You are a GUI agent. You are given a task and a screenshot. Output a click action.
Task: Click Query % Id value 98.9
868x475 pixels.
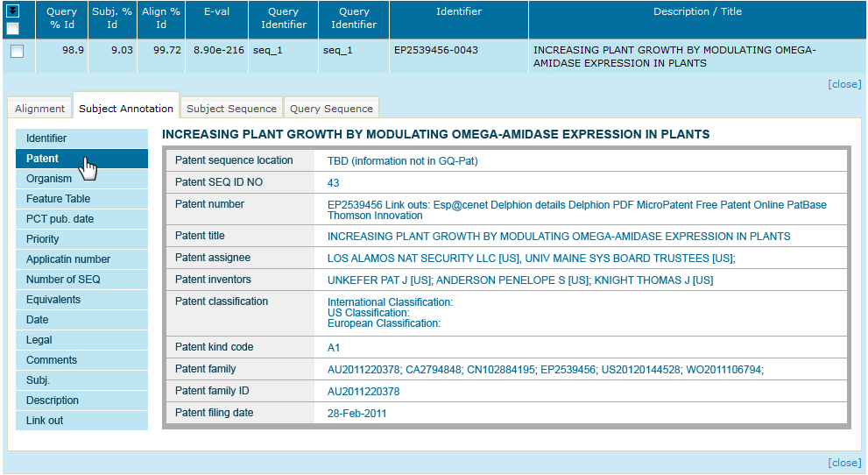tap(73, 50)
